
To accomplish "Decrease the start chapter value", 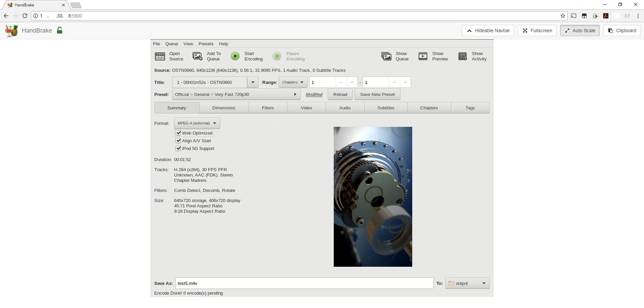I will point(341,82).
